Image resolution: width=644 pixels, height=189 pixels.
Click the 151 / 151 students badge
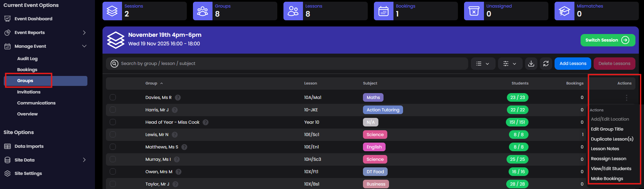(517, 122)
